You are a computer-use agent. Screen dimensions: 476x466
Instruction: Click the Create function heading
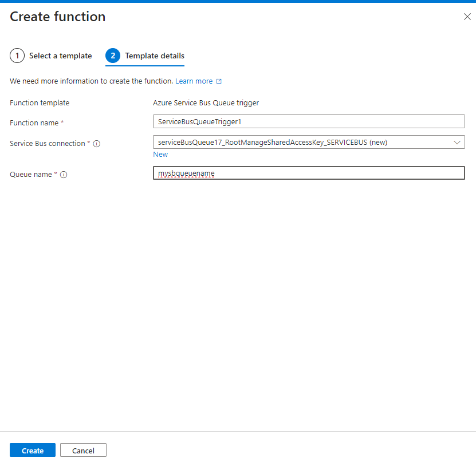click(58, 17)
